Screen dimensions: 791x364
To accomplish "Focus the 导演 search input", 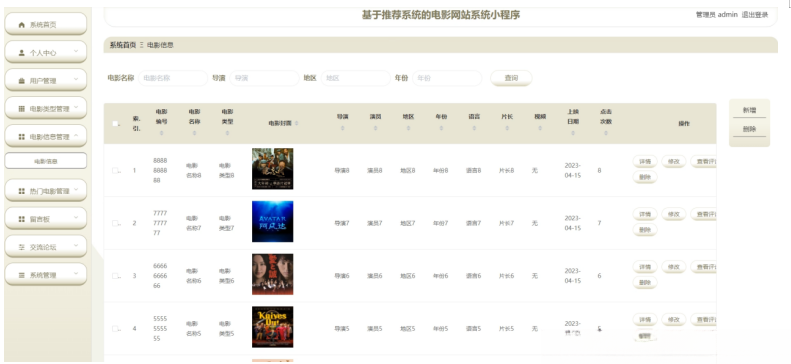I will coord(264,78).
